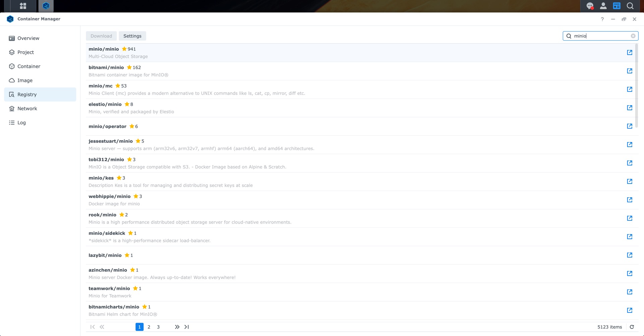Image resolution: width=644 pixels, height=336 pixels.
Task: Open external link for minio/operator image
Action: [x=630, y=126]
